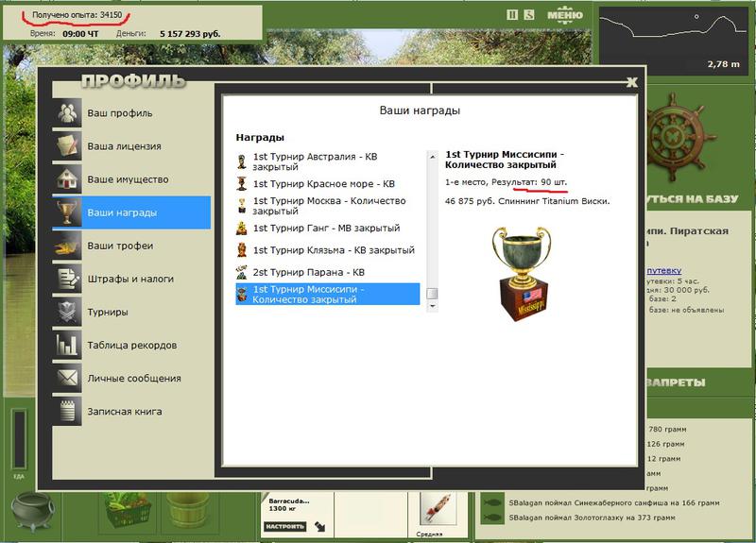Click the Москва tournament trophy icon

pyautogui.click(x=242, y=205)
